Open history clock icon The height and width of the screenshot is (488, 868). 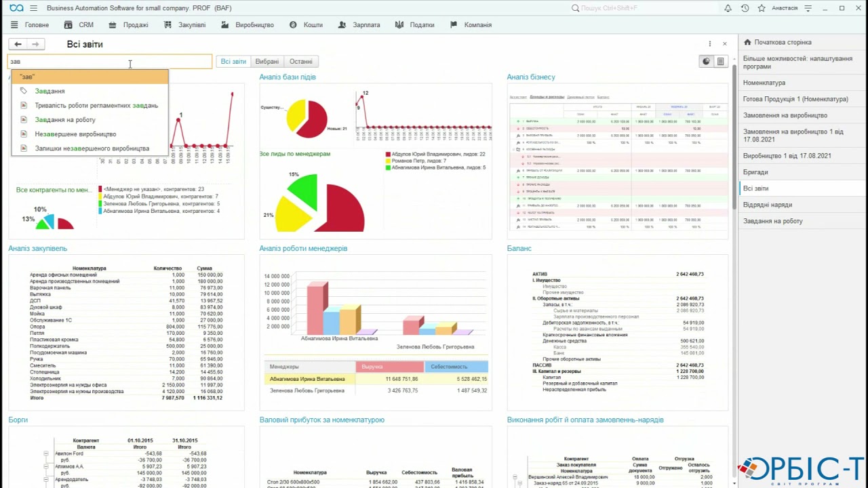click(x=745, y=8)
